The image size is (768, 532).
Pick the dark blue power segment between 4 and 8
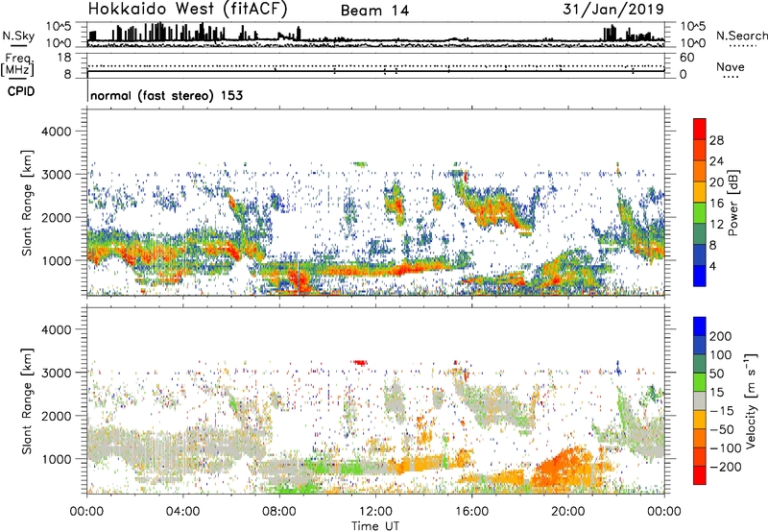(x=700, y=254)
